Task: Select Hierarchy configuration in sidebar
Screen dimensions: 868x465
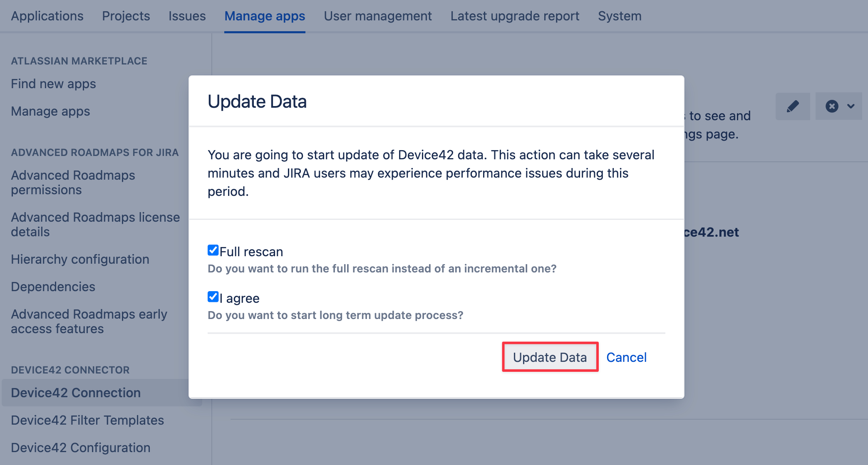Action: [80, 259]
